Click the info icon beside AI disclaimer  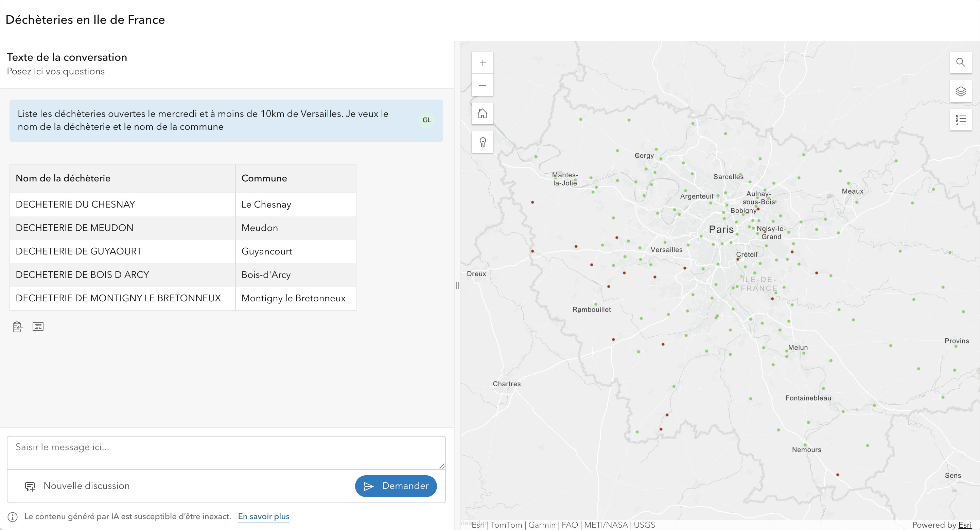point(13,517)
